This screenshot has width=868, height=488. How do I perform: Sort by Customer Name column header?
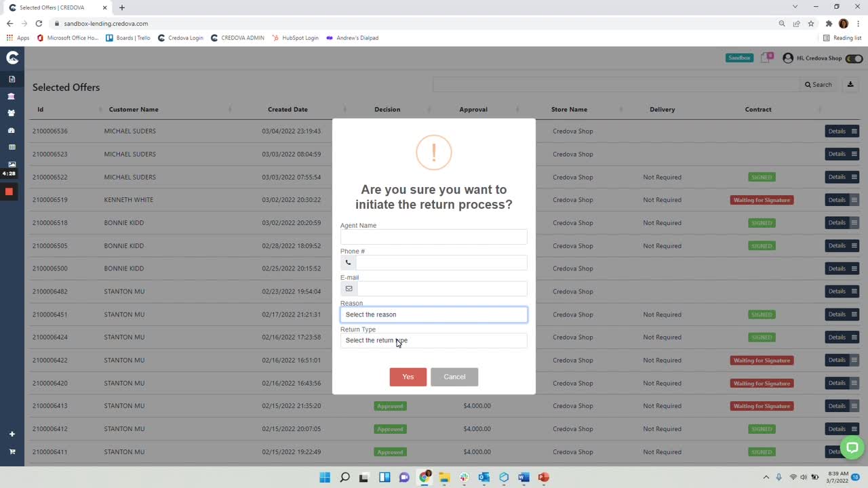coord(134,109)
